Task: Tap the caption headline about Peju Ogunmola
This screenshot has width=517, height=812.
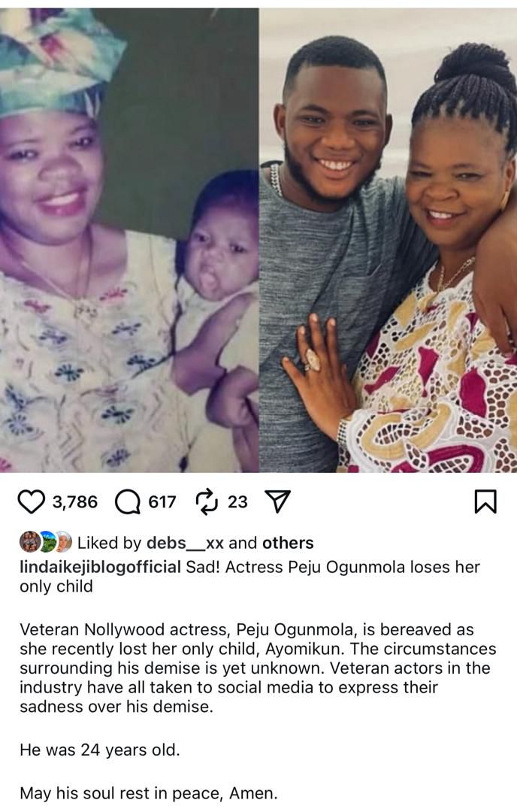Action: coord(250,577)
